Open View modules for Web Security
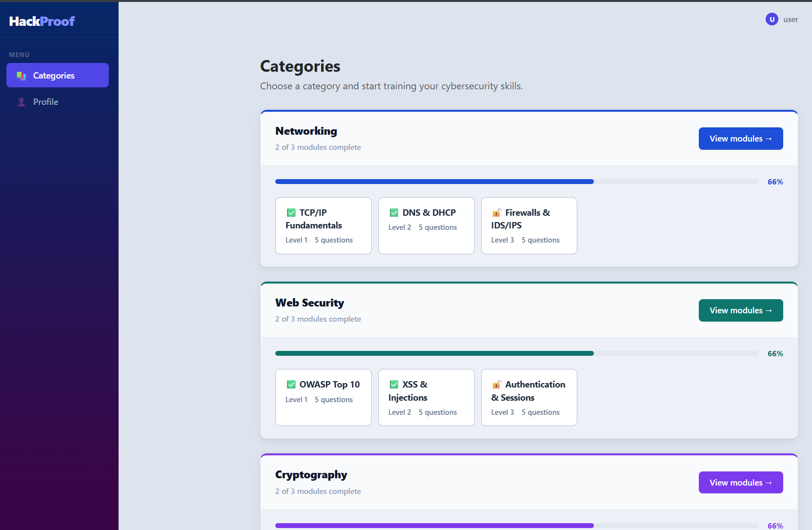The height and width of the screenshot is (530, 812). tap(740, 310)
